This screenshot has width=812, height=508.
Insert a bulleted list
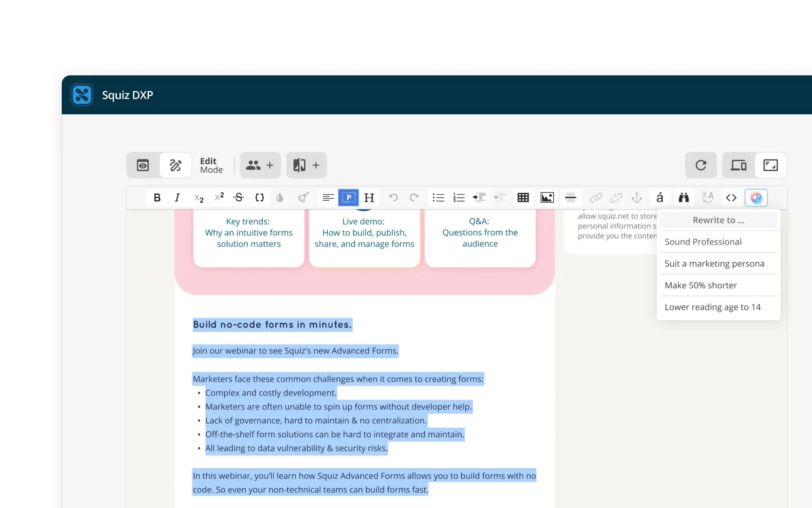[439, 198]
